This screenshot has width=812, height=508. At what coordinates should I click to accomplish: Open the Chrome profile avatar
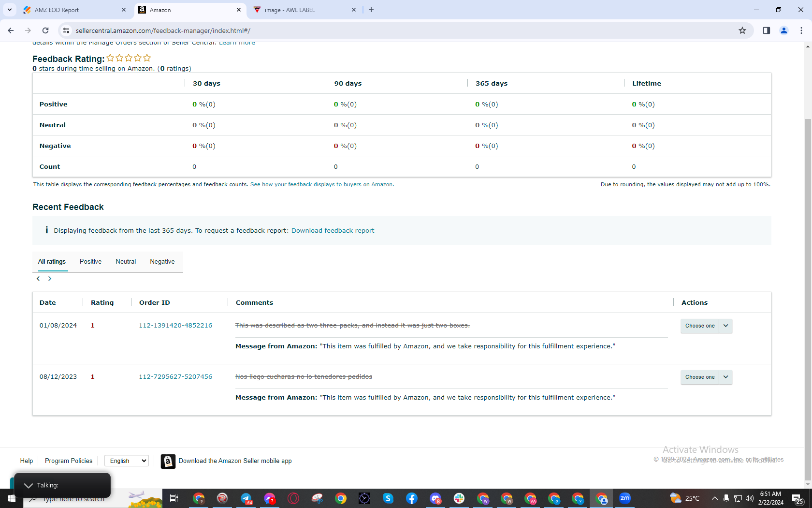784,30
